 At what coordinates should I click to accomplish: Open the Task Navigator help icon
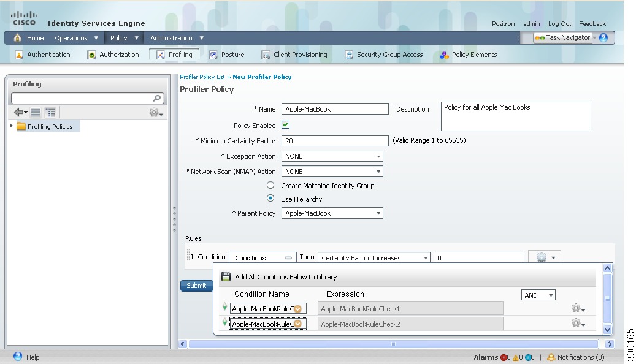pos(603,38)
